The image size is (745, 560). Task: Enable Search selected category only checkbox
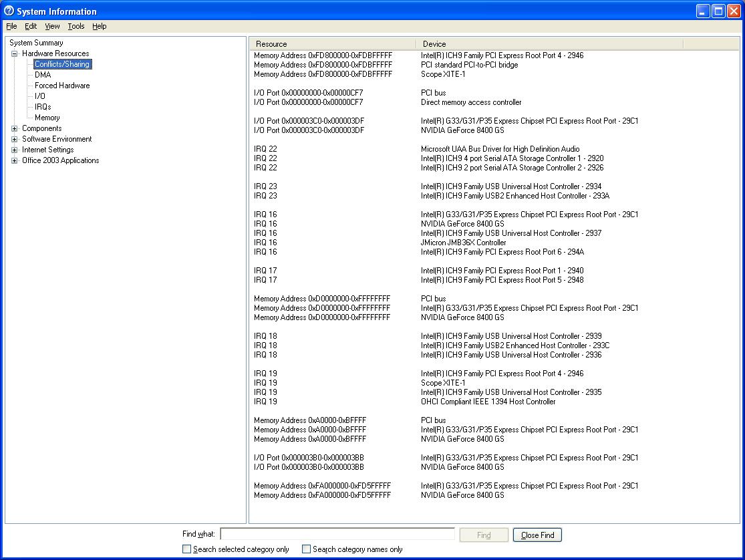[x=187, y=549]
